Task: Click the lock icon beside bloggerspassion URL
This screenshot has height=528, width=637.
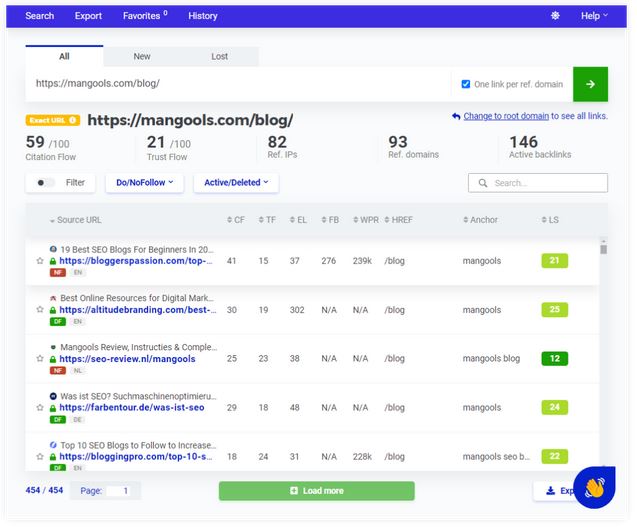Action: tap(53, 261)
